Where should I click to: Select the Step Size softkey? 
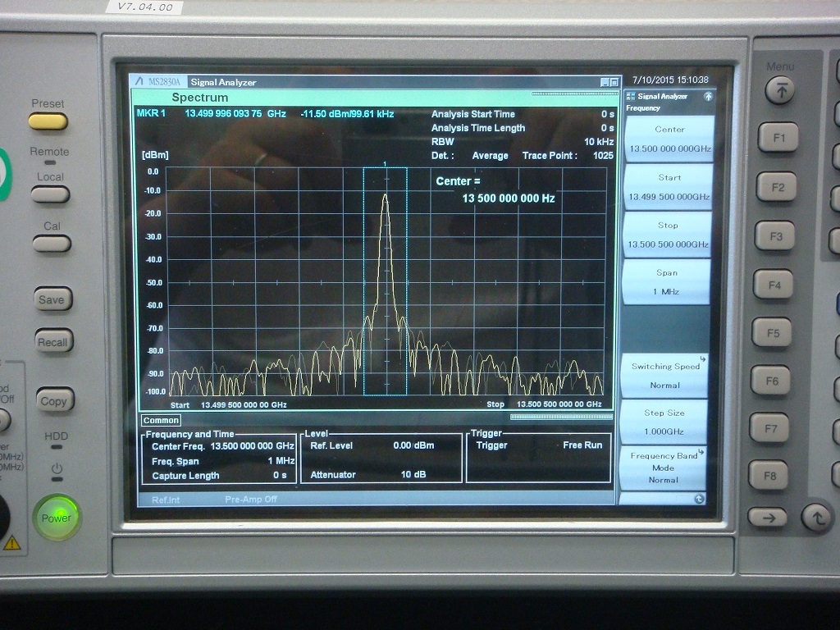pos(664,422)
